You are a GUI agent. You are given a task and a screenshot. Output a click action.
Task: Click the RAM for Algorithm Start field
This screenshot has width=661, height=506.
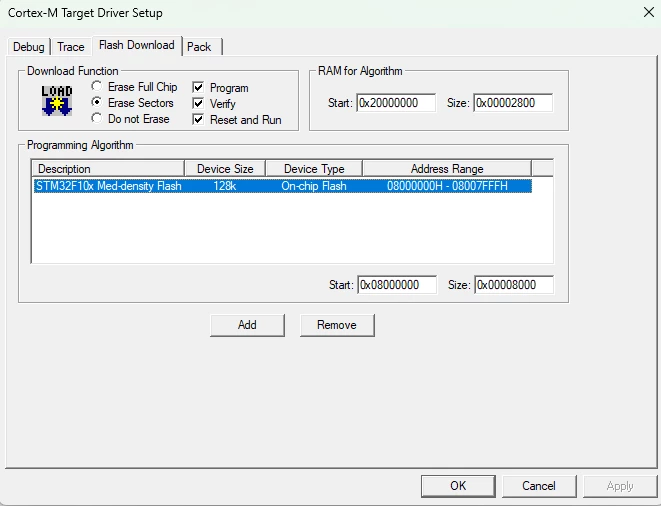[396, 103]
